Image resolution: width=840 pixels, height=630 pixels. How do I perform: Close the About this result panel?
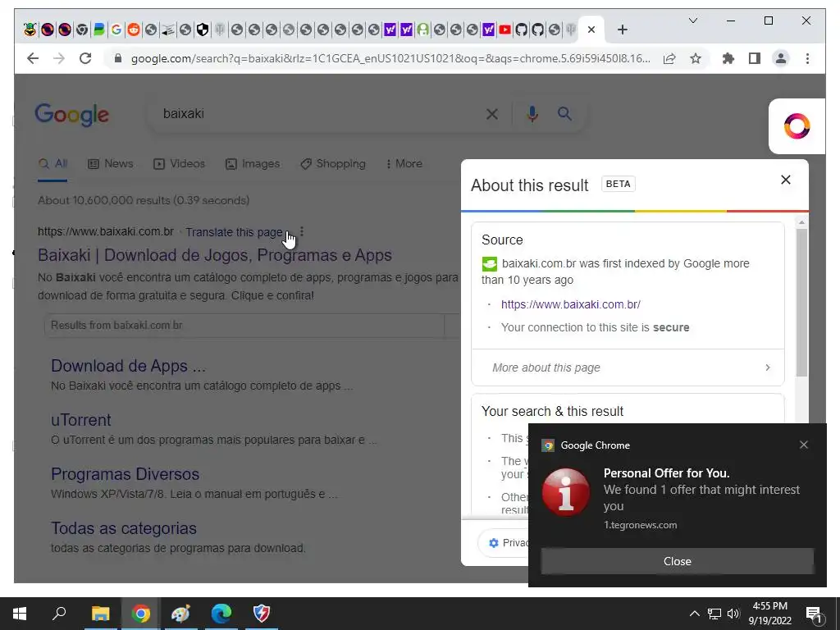785,180
